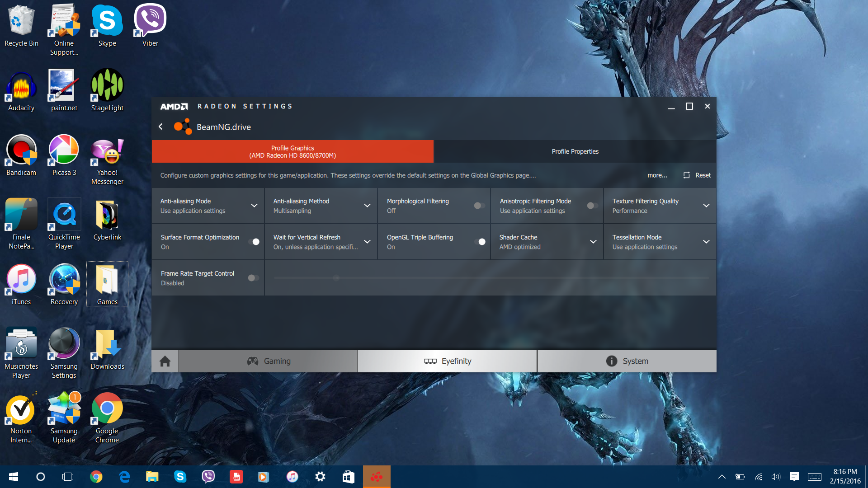Open Bandicam desktop shortcut
The height and width of the screenshot is (488, 868).
(21, 155)
